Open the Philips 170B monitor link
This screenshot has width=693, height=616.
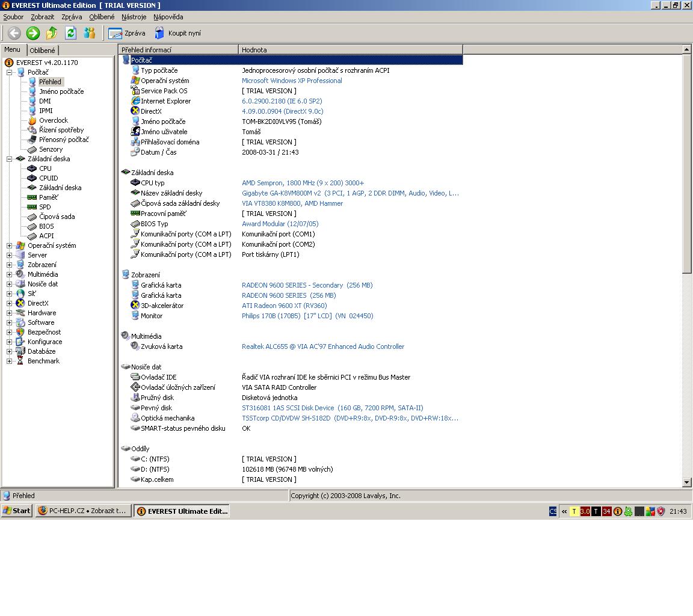pos(307,316)
